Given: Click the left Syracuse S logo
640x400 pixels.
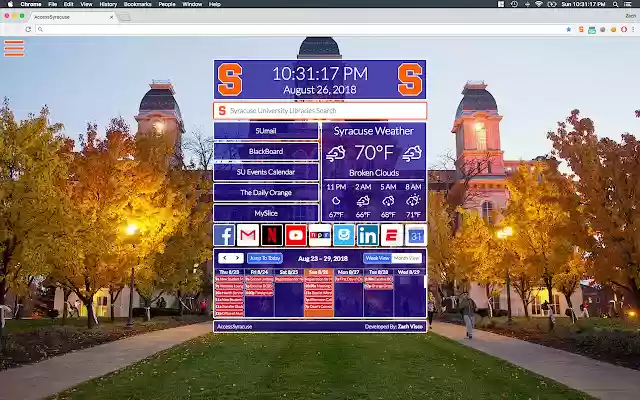Looking at the screenshot, I should (230, 80).
